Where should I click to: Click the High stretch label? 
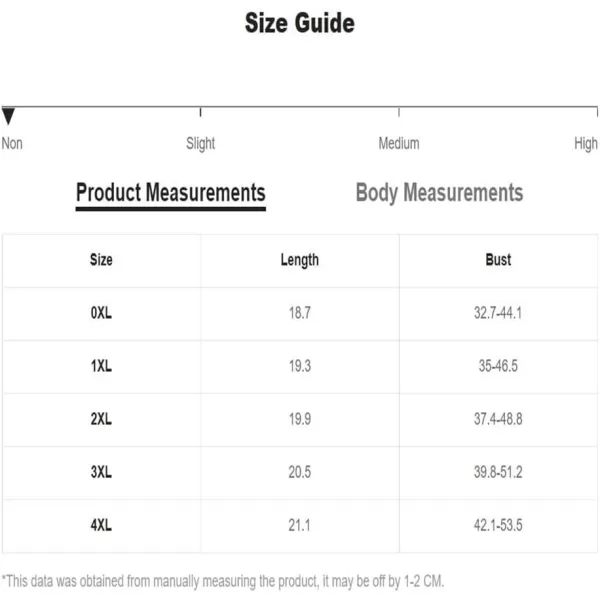[x=586, y=144]
